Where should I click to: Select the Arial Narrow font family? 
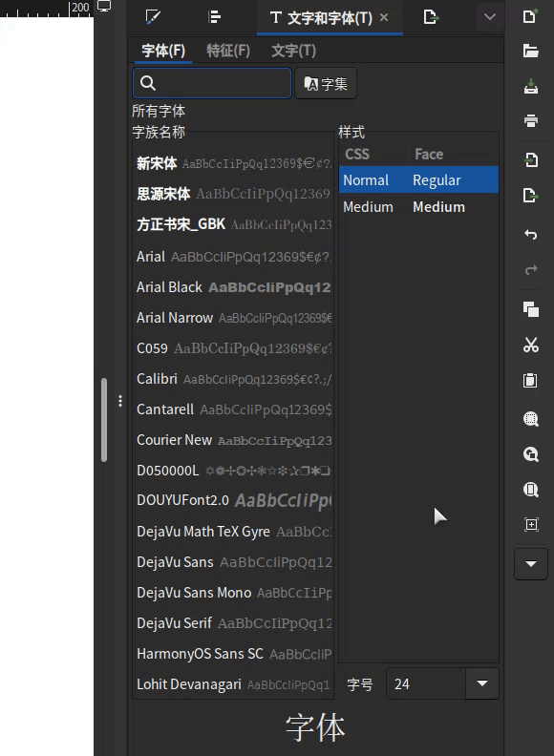point(234,318)
